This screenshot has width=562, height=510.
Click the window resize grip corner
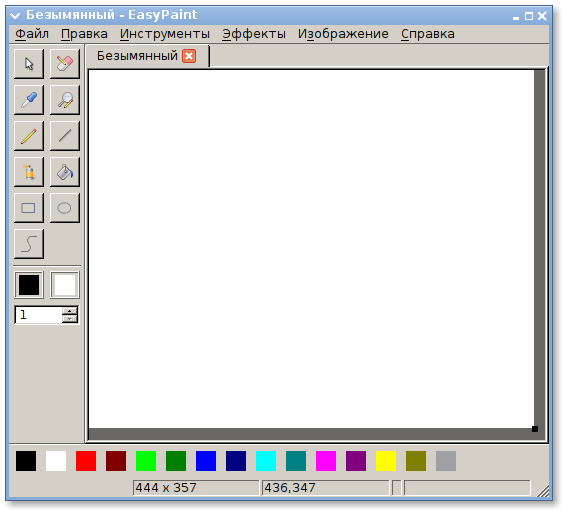point(543,491)
